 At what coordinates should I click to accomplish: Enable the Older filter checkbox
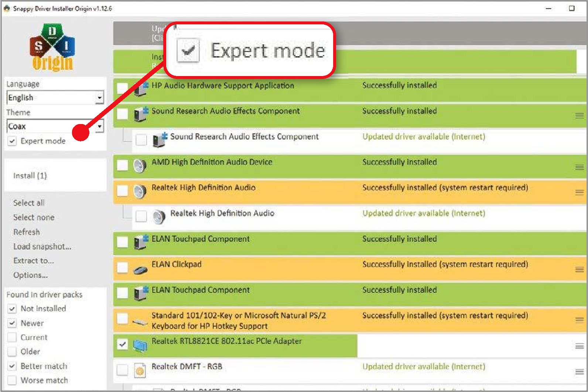click(x=12, y=351)
